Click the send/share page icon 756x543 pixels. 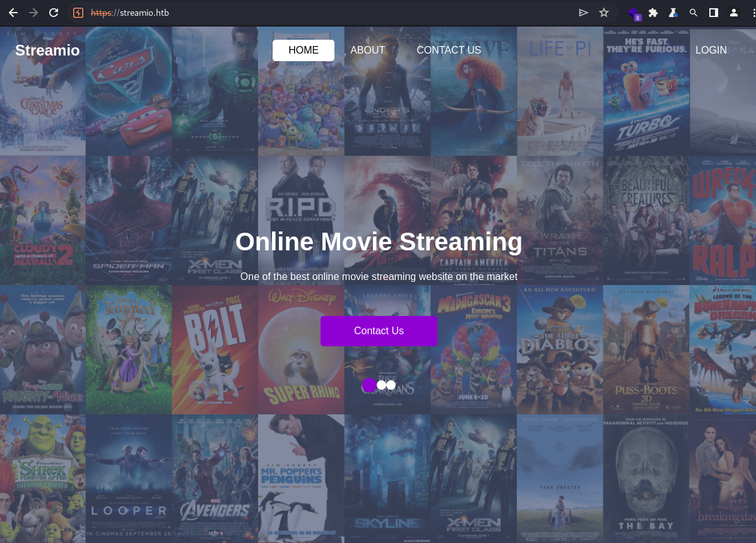[583, 13]
